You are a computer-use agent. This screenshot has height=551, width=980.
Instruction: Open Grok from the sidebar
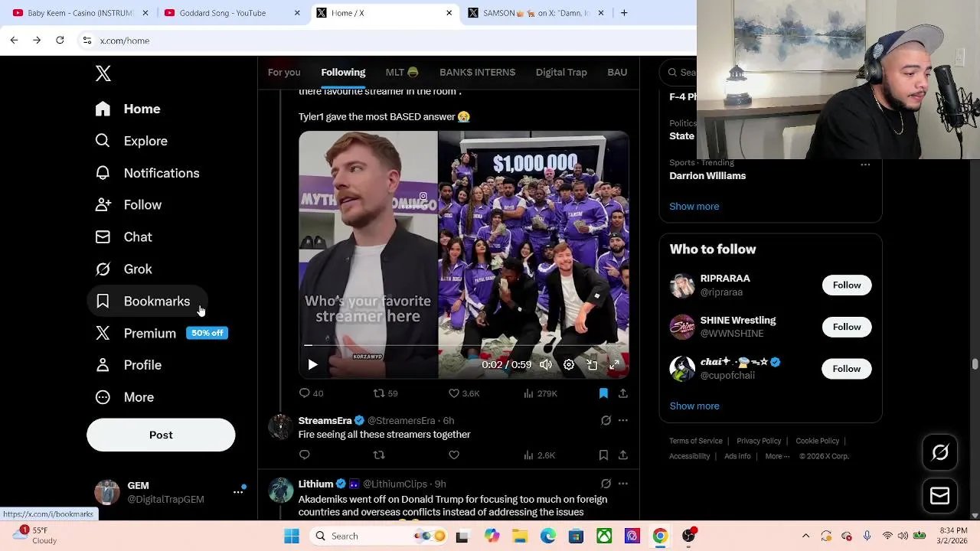[x=123, y=269]
